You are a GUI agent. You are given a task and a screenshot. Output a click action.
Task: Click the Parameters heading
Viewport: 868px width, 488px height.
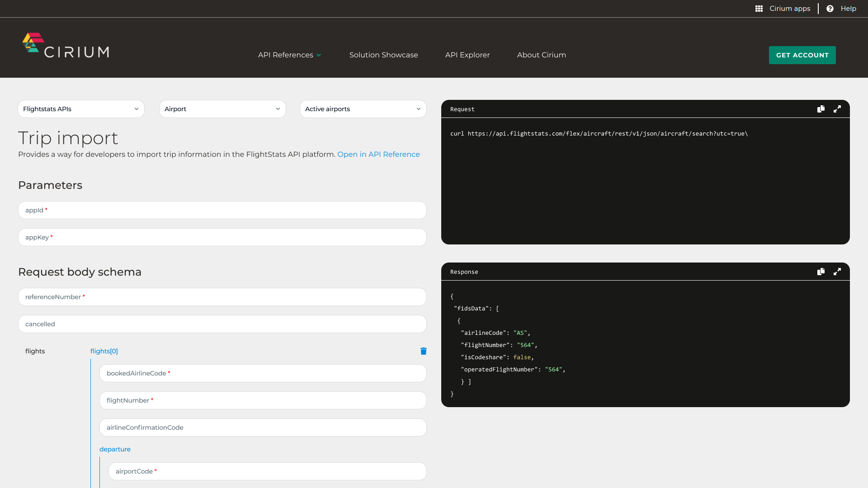click(x=50, y=185)
